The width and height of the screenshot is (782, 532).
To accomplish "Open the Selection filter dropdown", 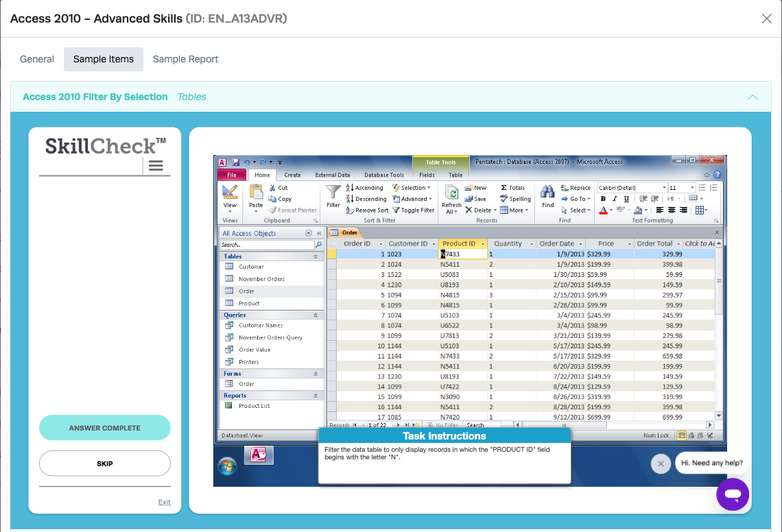I will point(412,188).
